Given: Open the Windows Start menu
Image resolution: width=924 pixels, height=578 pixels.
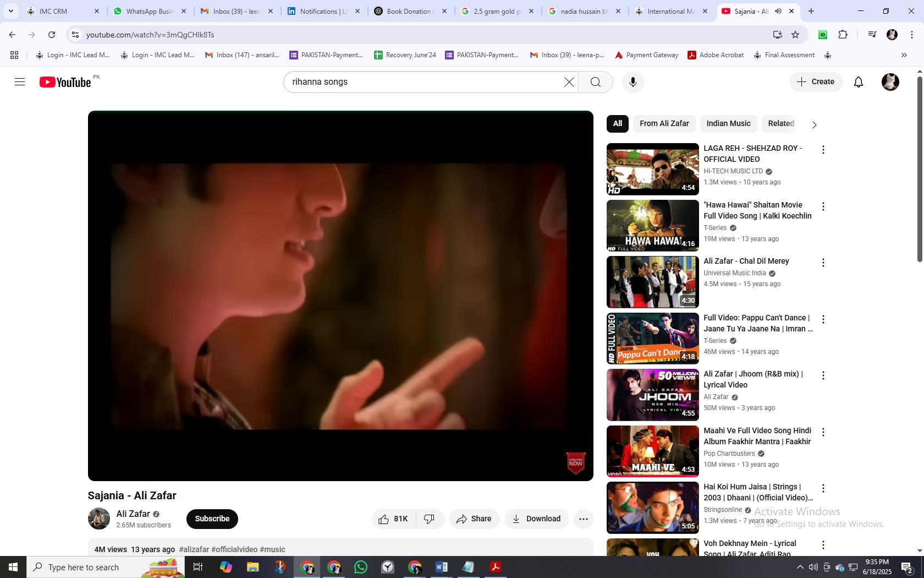Looking at the screenshot, I should coord(13,567).
